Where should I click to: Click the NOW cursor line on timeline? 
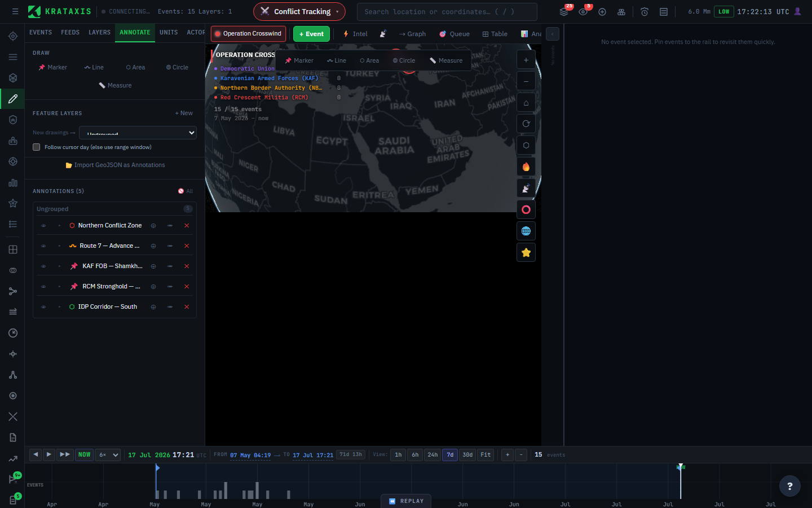[x=681, y=481]
